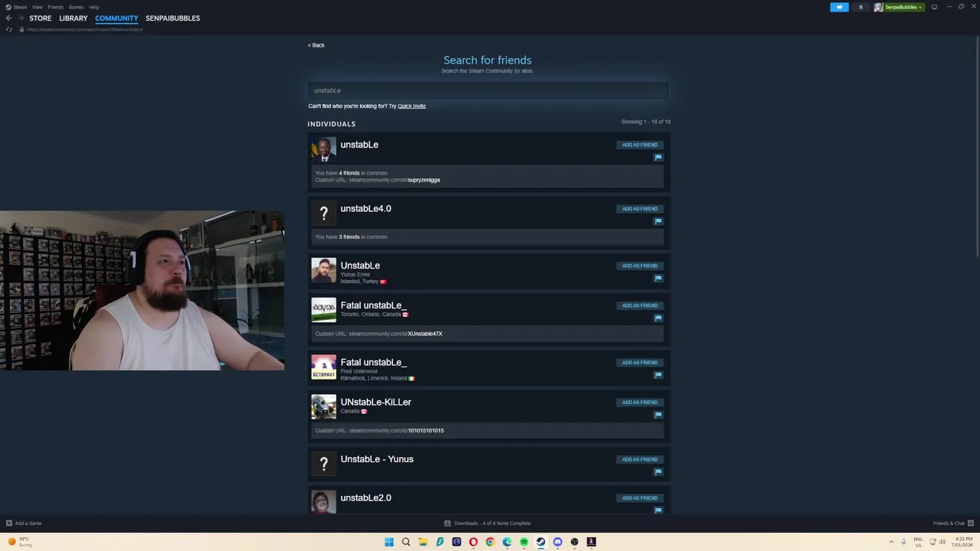Select the COMMUNITY tab
980x551 pixels.
(x=116, y=18)
